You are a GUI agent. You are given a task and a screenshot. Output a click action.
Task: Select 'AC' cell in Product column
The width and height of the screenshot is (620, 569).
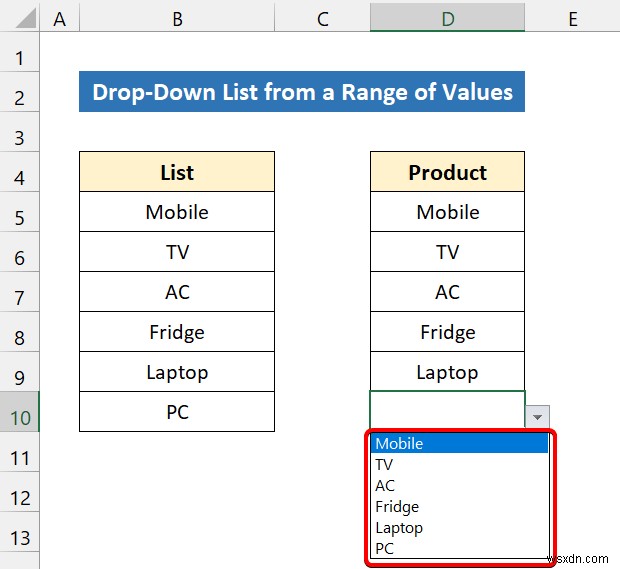point(448,292)
